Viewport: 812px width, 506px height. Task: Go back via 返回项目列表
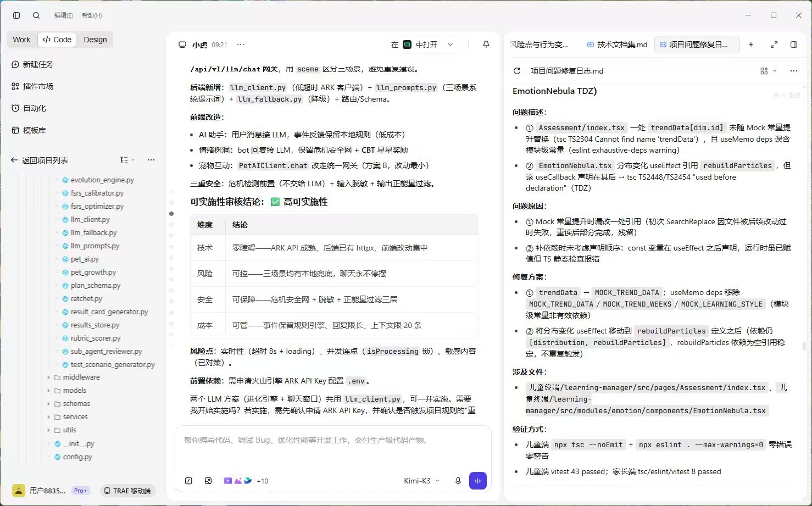40,160
